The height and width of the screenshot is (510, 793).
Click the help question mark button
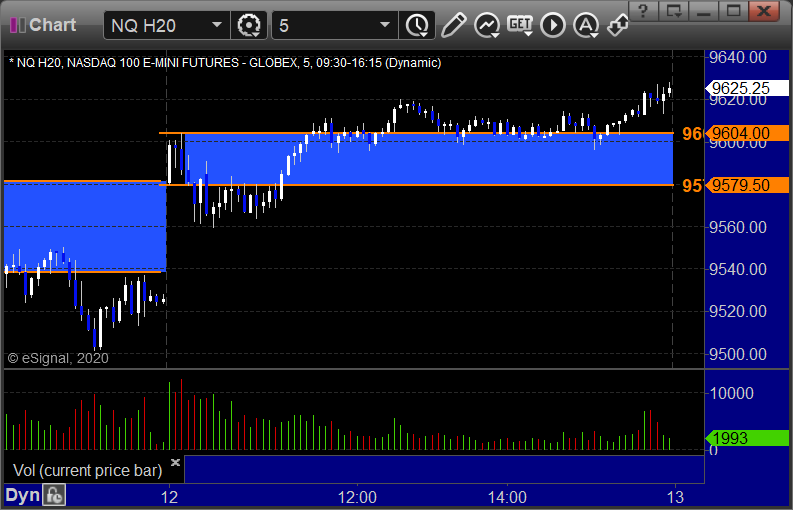pos(643,11)
